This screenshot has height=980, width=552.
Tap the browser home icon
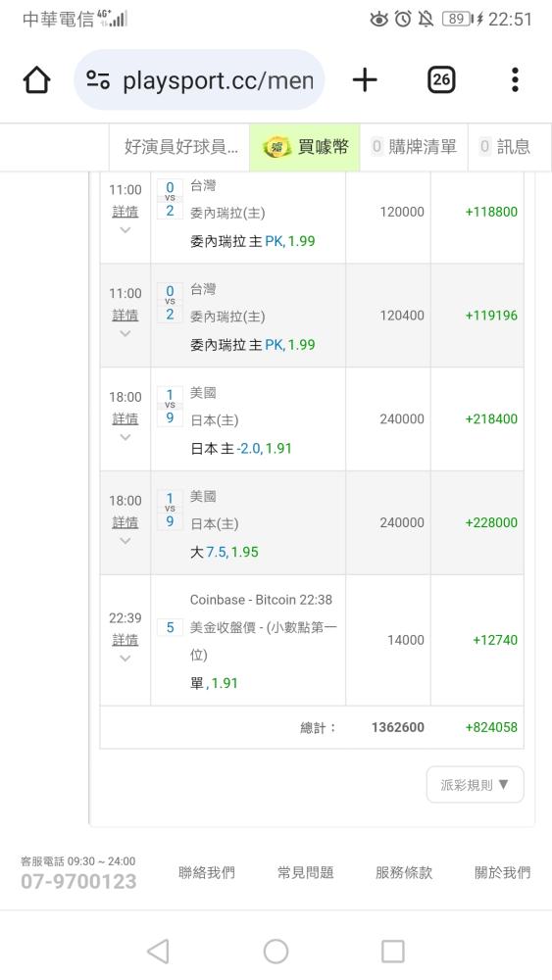click(36, 80)
